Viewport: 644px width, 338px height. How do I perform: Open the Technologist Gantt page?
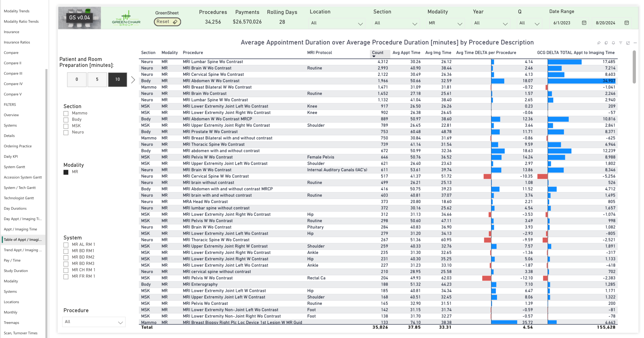pos(19,198)
